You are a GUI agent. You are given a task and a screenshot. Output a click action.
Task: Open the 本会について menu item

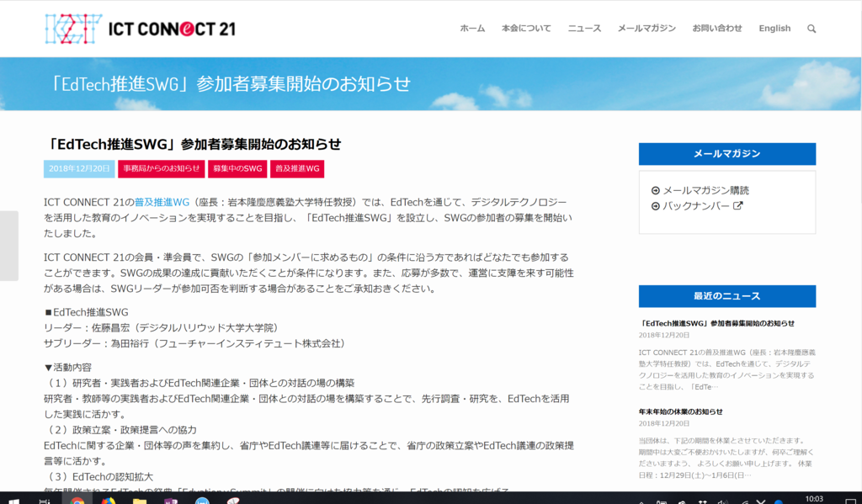526,29
